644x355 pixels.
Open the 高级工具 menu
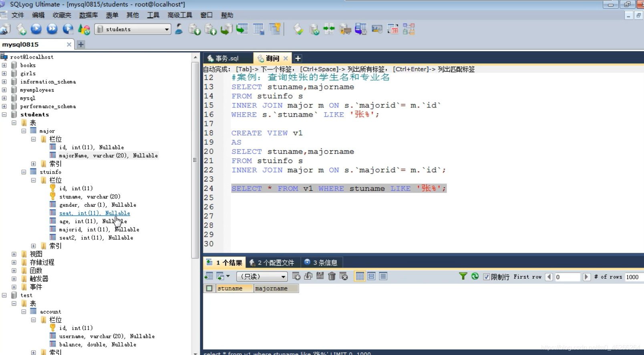pos(180,15)
